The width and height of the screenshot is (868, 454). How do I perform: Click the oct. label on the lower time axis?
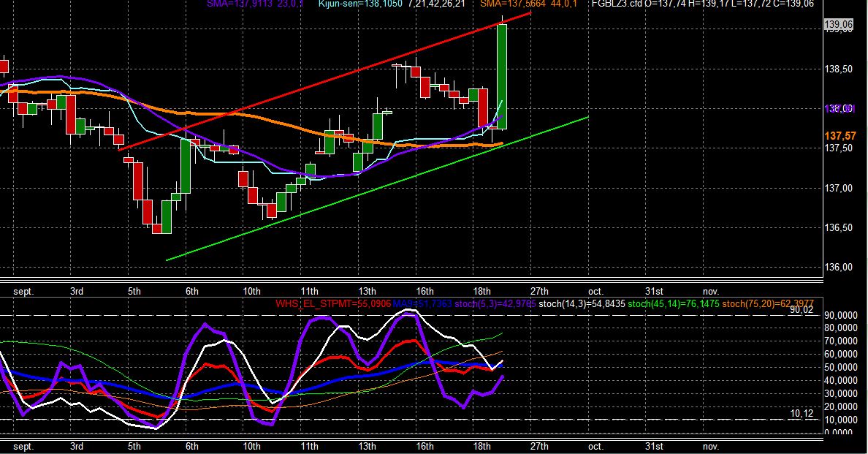(595, 446)
